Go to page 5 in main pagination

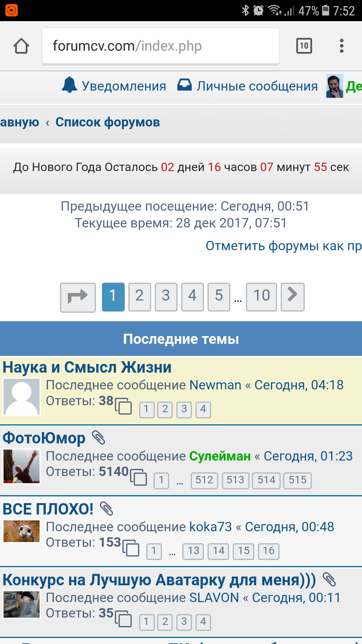[x=219, y=297]
